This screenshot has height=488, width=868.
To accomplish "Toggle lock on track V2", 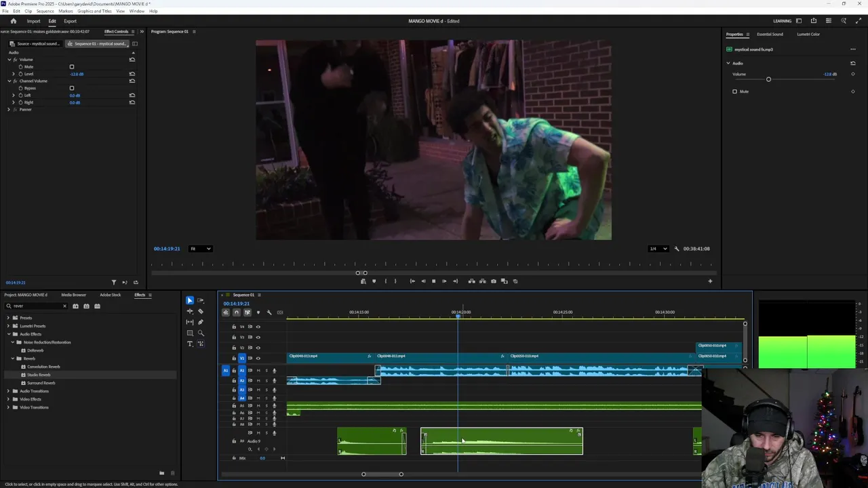I will pos(234,348).
